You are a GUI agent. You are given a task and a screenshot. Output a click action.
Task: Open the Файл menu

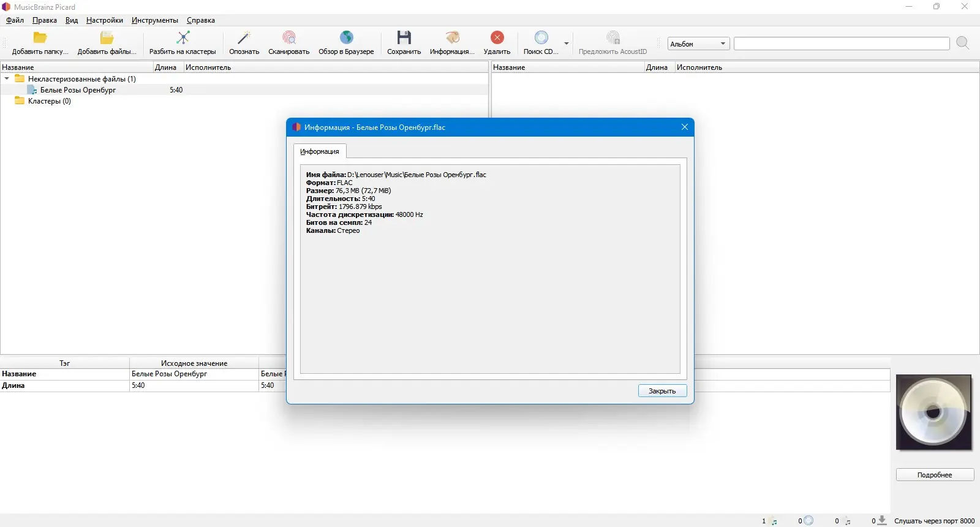pos(15,20)
